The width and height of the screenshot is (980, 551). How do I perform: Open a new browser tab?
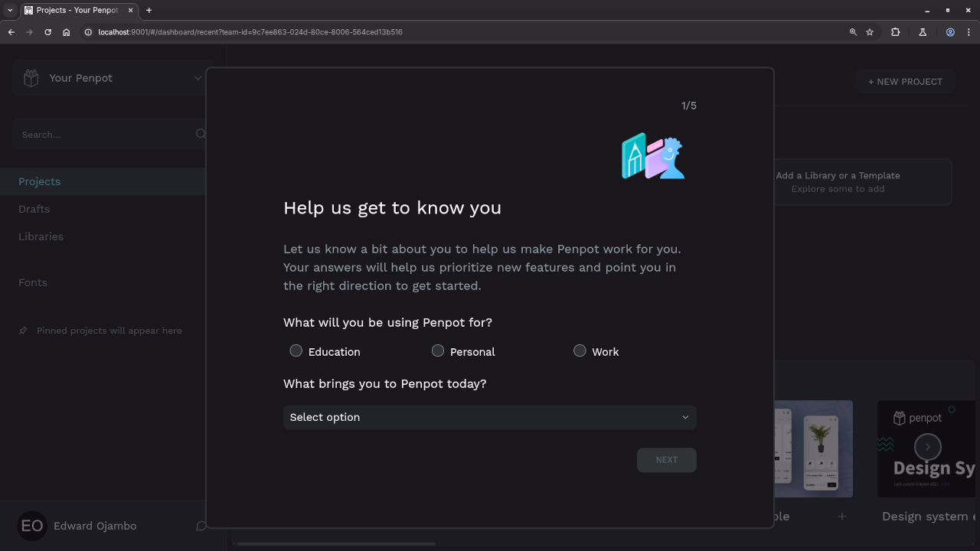pos(149,10)
